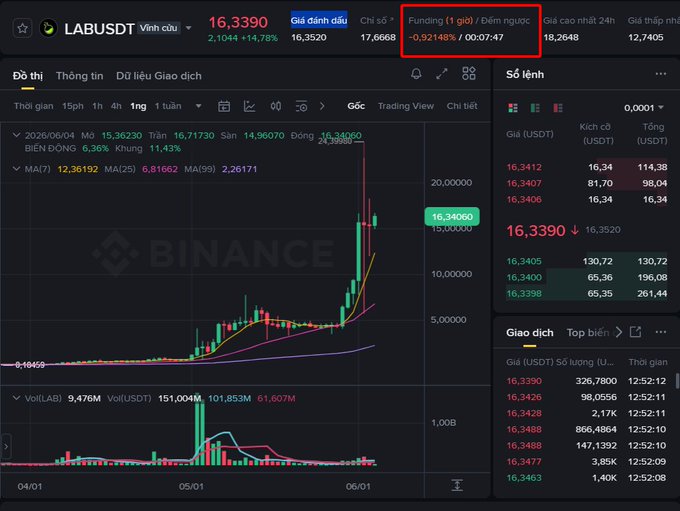Switch chart to Trading View
This screenshot has height=511, width=680.
tap(405, 106)
